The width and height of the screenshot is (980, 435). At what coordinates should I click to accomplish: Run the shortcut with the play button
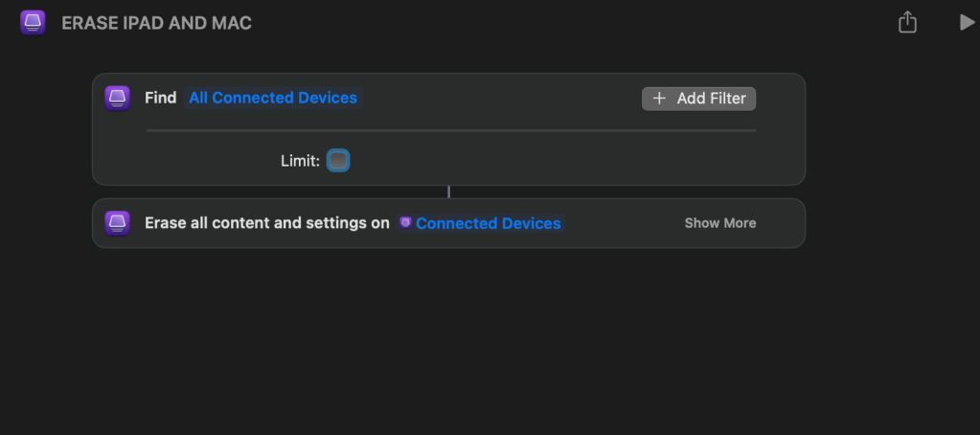[x=966, y=22]
